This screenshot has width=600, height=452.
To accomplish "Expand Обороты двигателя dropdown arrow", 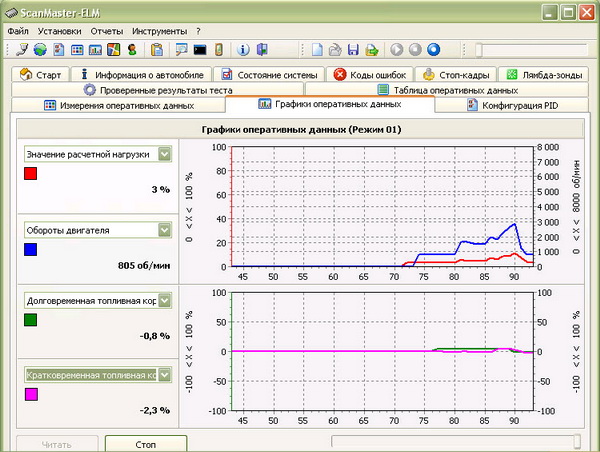I will (165, 230).
